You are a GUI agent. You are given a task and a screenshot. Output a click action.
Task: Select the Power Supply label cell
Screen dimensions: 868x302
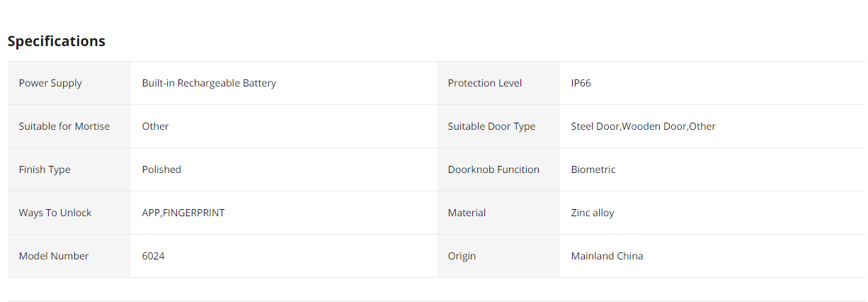[69, 83]
